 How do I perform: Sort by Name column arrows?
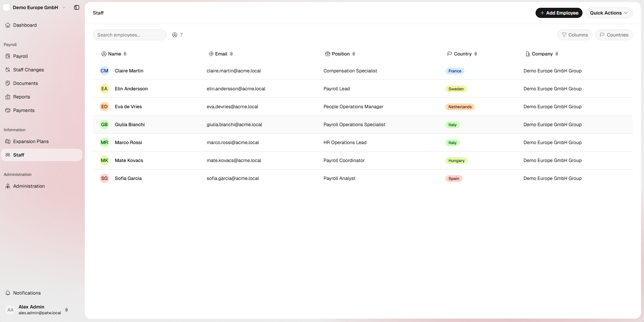tap(125, 54)
